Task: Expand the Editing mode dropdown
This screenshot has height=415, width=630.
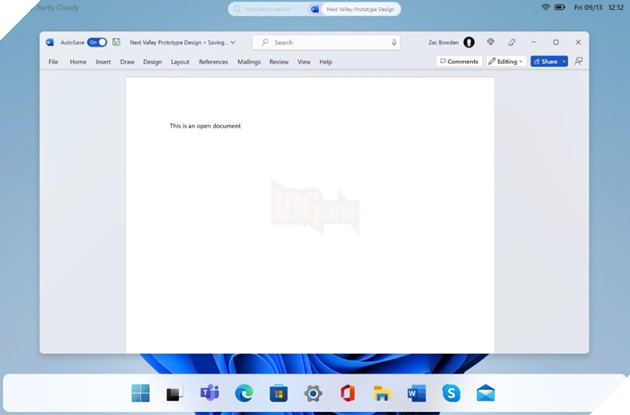Action: [506, 61]
